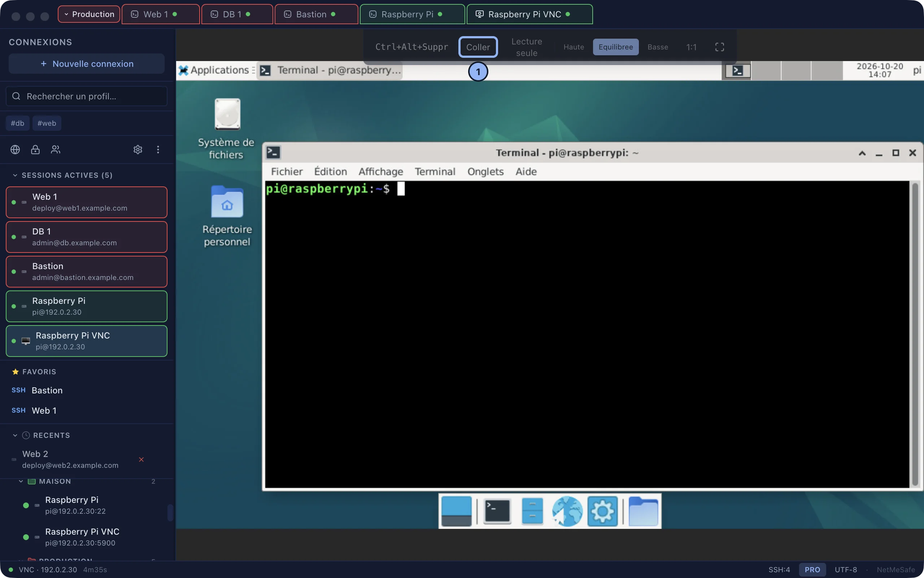Toggle fullscreen mode for the VNC view
924x578 pixels.
coord(719,47)
